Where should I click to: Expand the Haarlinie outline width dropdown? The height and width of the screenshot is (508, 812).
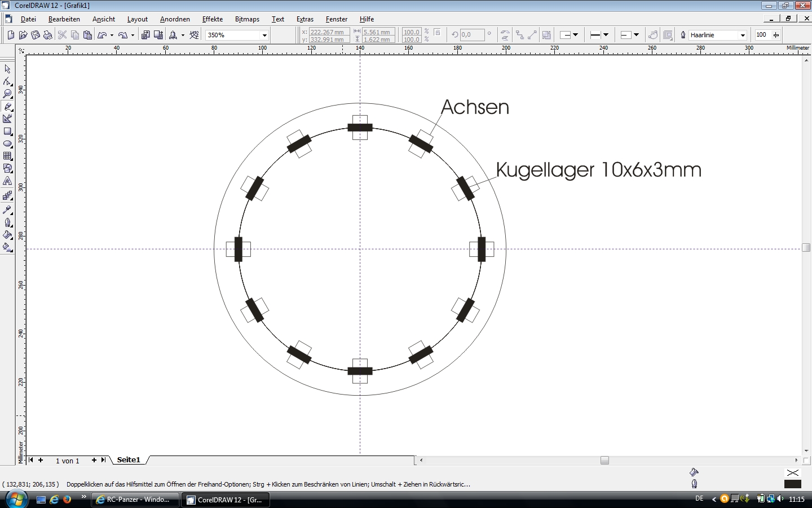743,35
